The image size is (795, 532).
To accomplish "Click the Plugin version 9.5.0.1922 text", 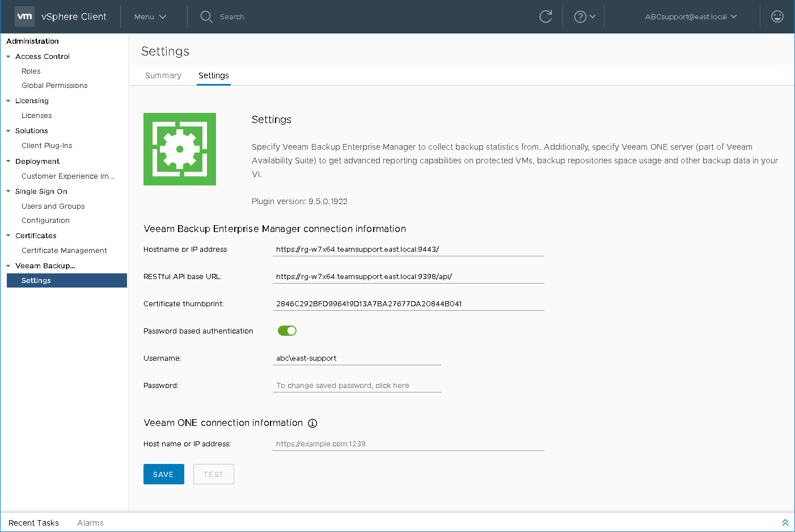I will 299,201.
